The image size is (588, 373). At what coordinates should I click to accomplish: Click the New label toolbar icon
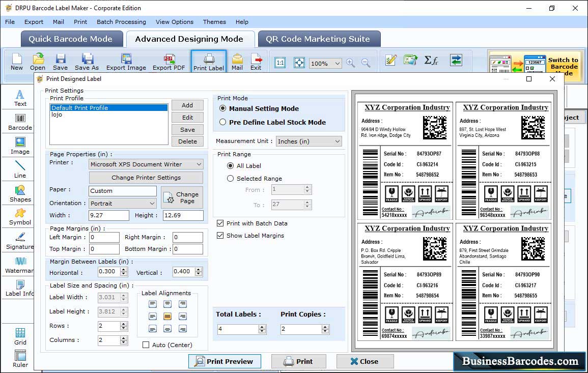16,62
